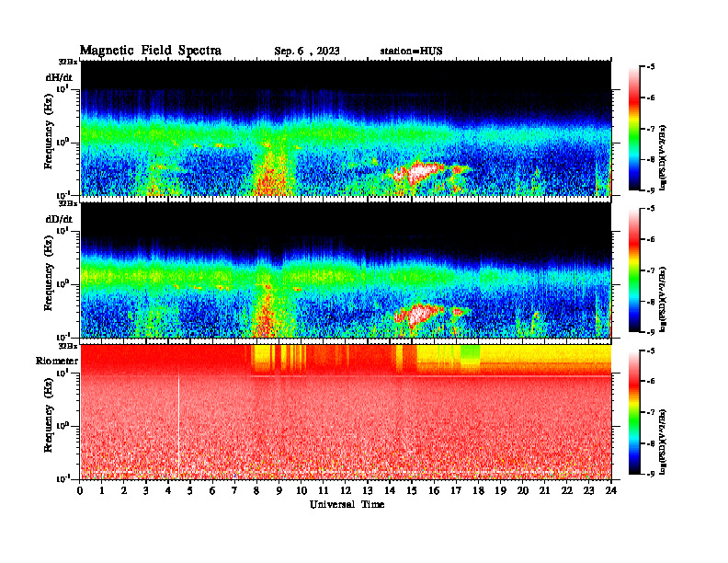Click the "32Hz" label atop the dD/dt panel
Image resolution: width=728 pixels, height=563 pixels.
coord(68,203)
